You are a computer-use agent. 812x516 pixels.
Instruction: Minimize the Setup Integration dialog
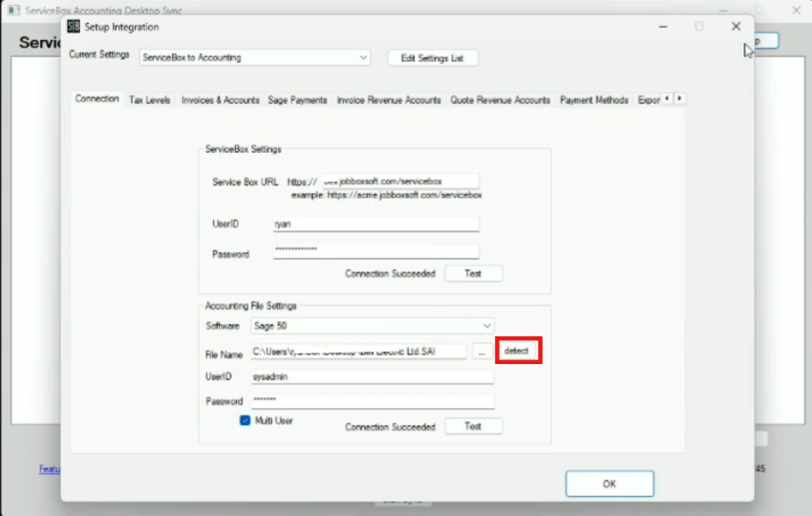pyautogui.click(x=663, y=27)
